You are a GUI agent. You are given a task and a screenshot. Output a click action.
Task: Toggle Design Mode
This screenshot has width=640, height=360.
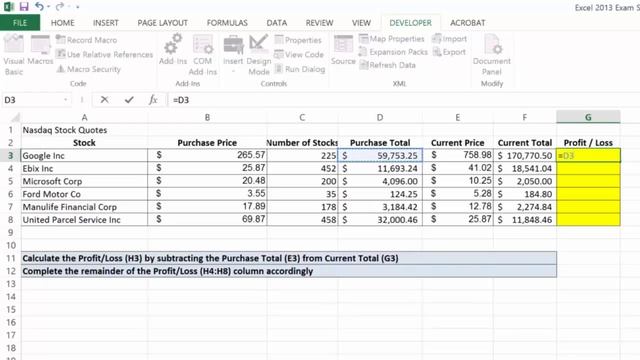[259, 55]
